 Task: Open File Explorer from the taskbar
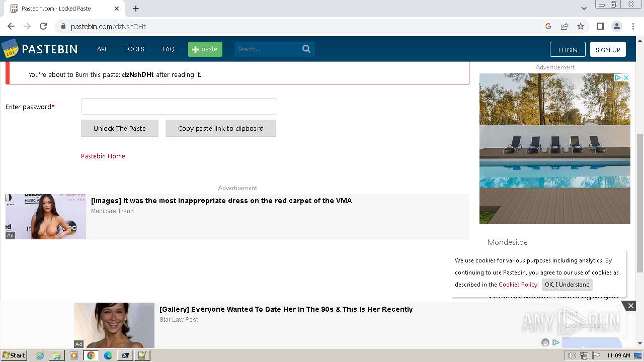(57, 355)
